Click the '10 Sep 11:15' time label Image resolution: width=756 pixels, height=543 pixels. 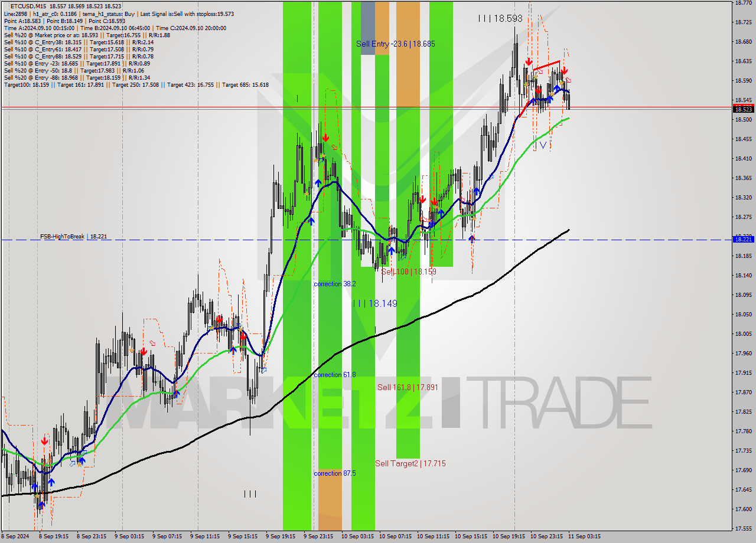click(433, 537)
